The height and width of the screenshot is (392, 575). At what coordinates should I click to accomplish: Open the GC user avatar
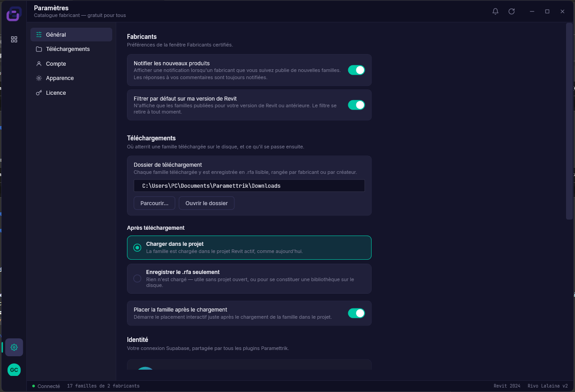(14, 370)
